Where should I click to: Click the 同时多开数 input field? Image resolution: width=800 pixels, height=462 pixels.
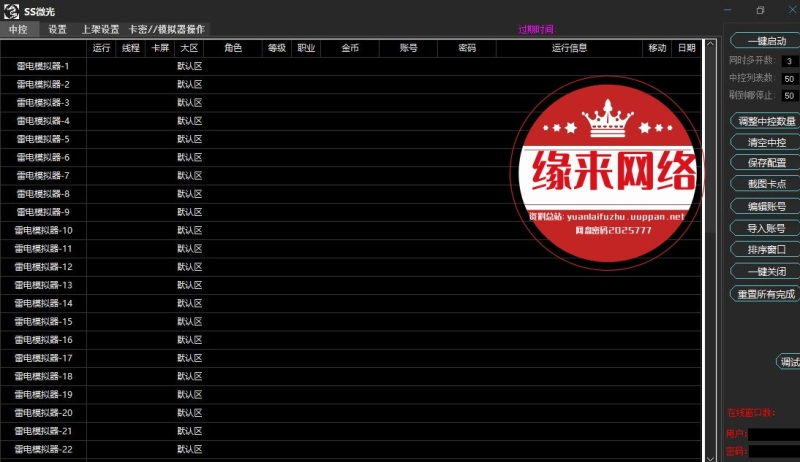tap(790, 61)
